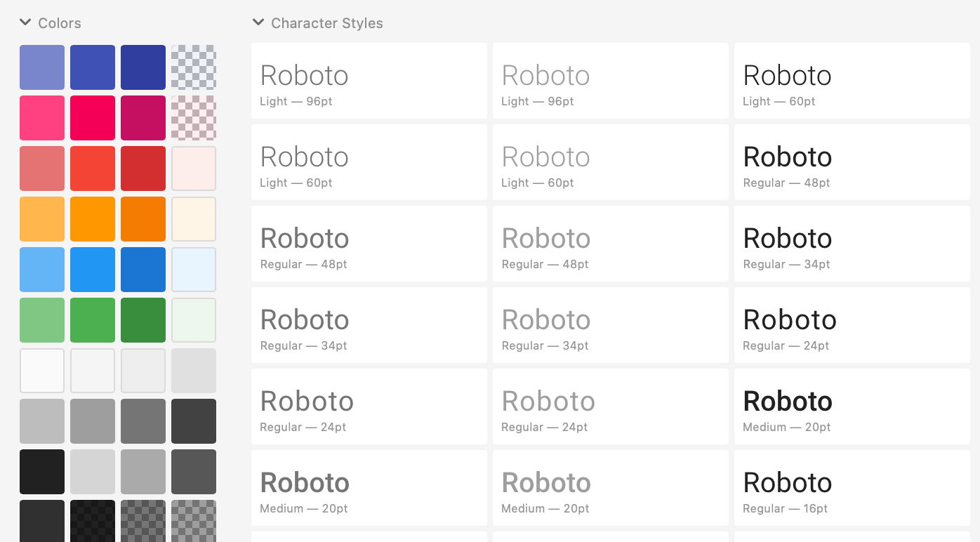Select the black Roboto Regular 24pt style

click(852, 325)
